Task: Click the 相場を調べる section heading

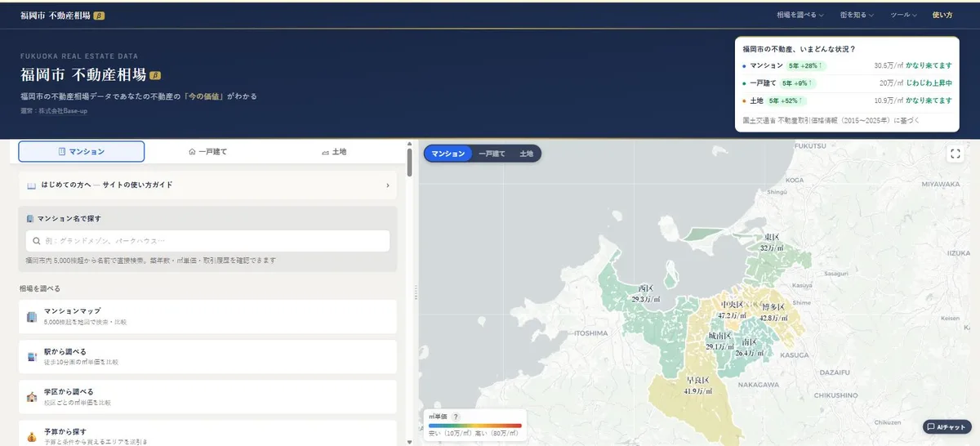Action: point(40,288)
